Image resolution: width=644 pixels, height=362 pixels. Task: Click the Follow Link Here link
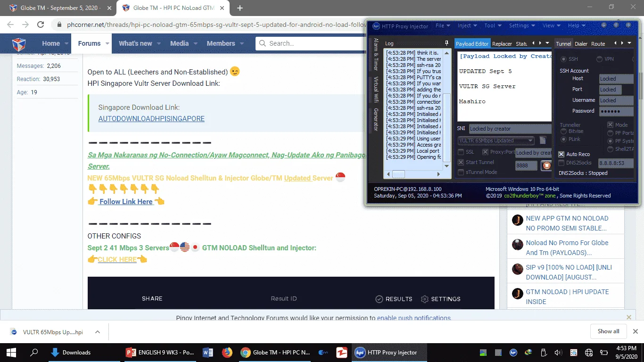(x=126, y=201)
